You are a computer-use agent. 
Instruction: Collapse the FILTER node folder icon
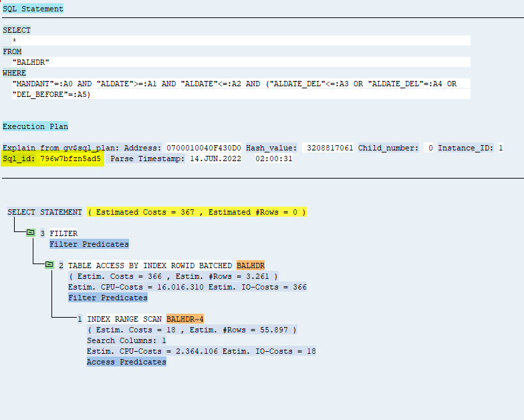[31, 232]
